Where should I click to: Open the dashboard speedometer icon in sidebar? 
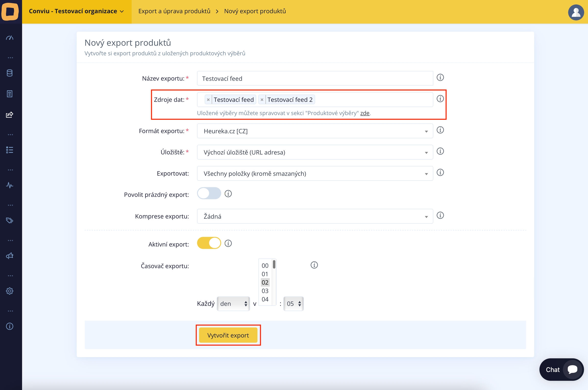coord(10,38)
